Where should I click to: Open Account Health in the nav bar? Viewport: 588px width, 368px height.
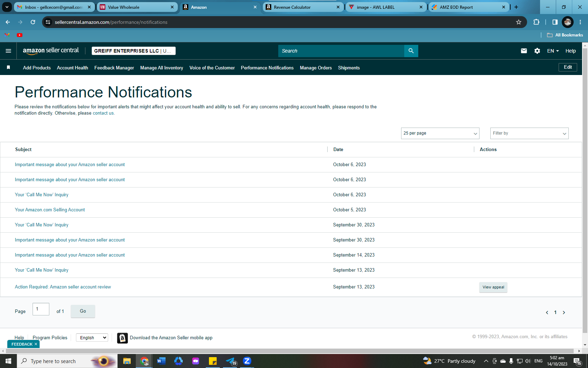(72, 68)
